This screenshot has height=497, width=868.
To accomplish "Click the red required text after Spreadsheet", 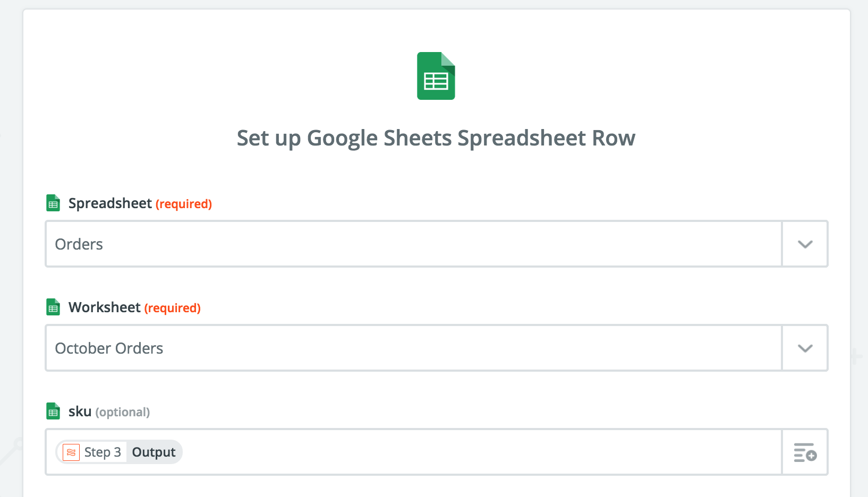I will pos(184,204).
